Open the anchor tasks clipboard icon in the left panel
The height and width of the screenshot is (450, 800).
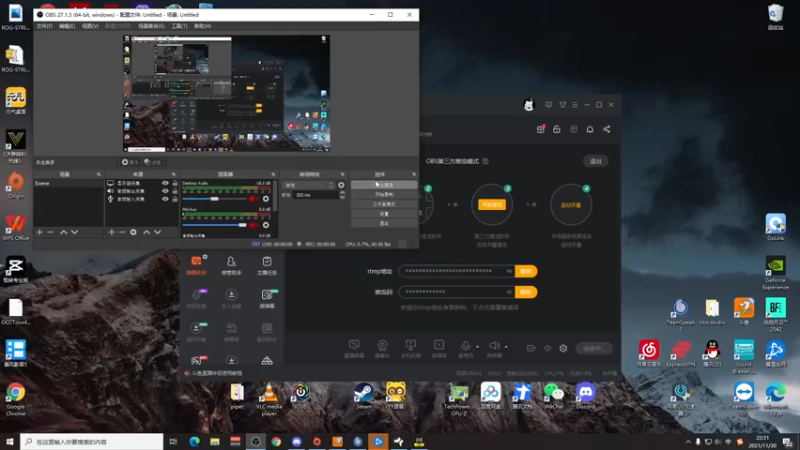[x=267, y=262]
